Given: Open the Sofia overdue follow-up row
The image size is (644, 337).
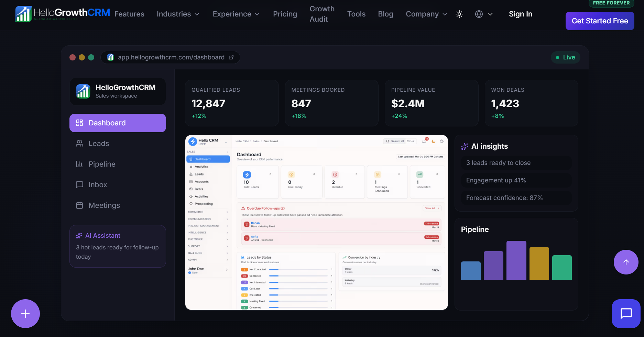Looking at the screenshot, I should 341,238.
